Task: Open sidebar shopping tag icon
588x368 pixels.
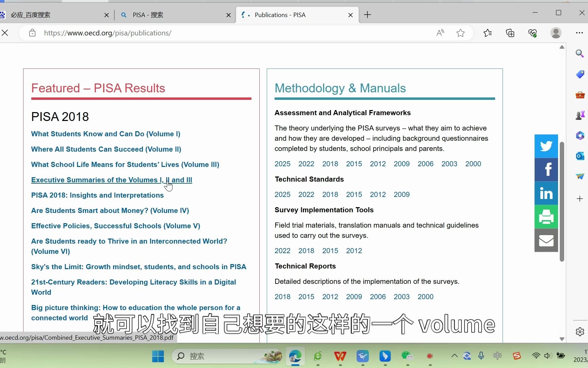Action: coord(580,74)
